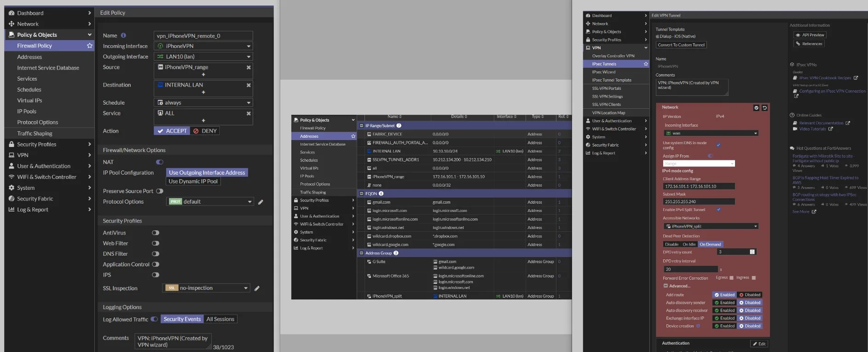Image resolution: width=868 pixels, height=352 pixels.
Task: Revert Network section with undo icon
Action: pos(764,108)
